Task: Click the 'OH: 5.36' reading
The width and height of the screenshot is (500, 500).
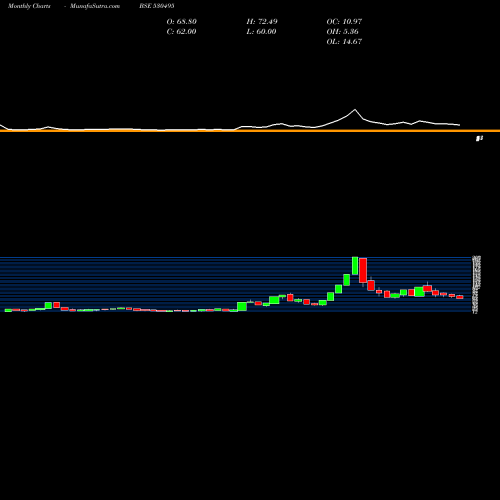Action: tap(342, 32)
